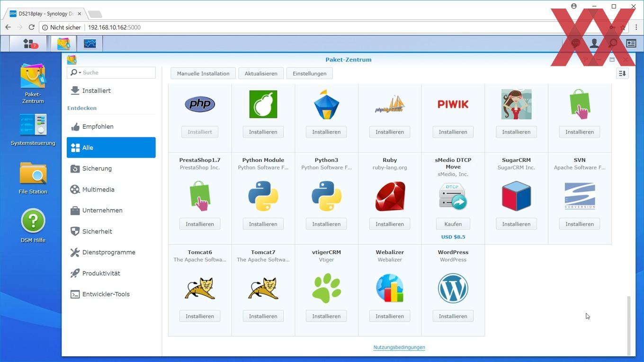Select Paket-Zentrum icon in the DSM taskbar
Image resolution: width=644 pixels, height=362 pixels.
tap(63, 44)
